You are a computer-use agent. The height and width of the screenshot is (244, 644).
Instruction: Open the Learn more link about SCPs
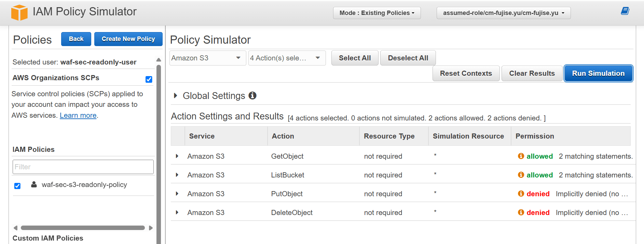(x=78, y=115)
